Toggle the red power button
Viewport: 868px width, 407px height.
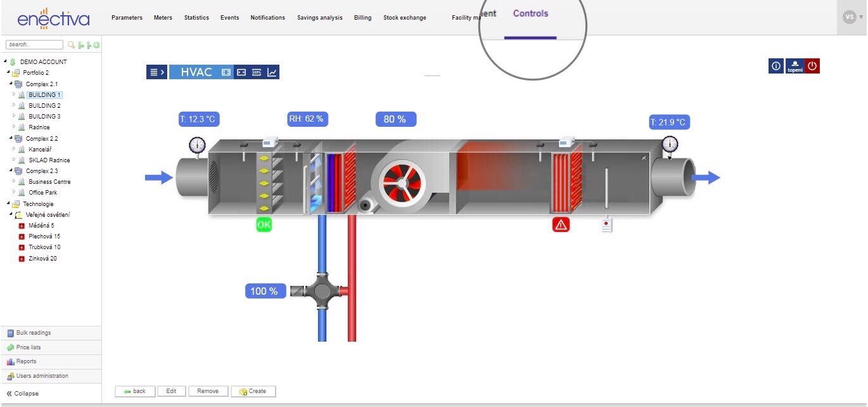click(x=812, y=66)
